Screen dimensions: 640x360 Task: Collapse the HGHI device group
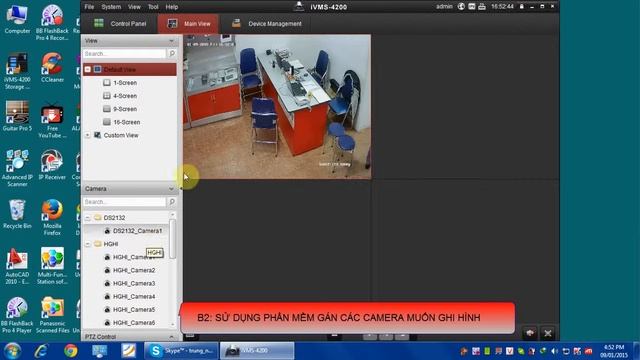click(88, 244)
